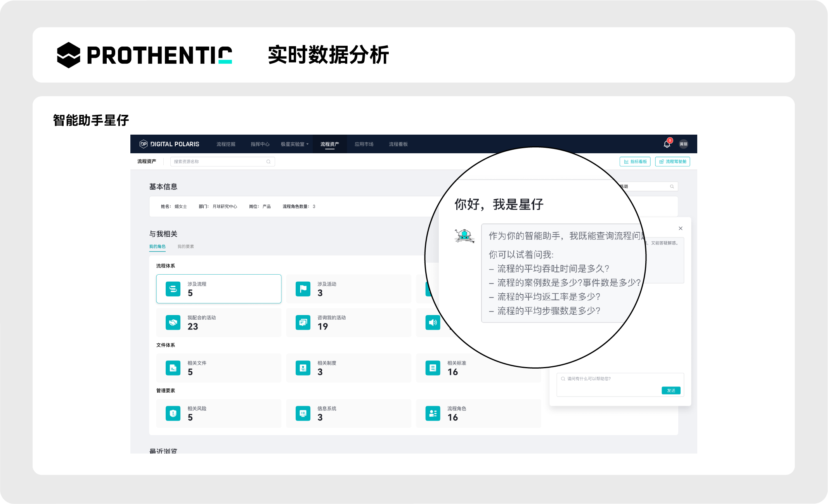Click the 相关制度 document icon
The image size is (828, 504).
point(303,368)
